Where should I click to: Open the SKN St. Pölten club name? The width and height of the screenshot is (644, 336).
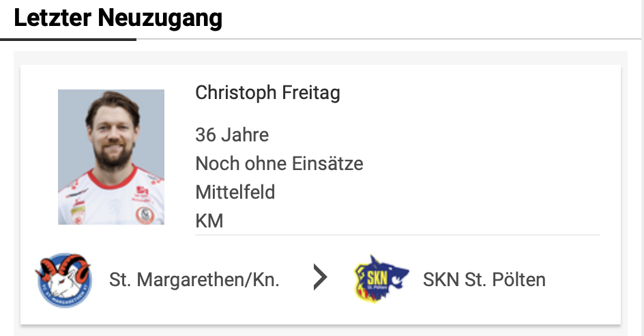[484, 279]
